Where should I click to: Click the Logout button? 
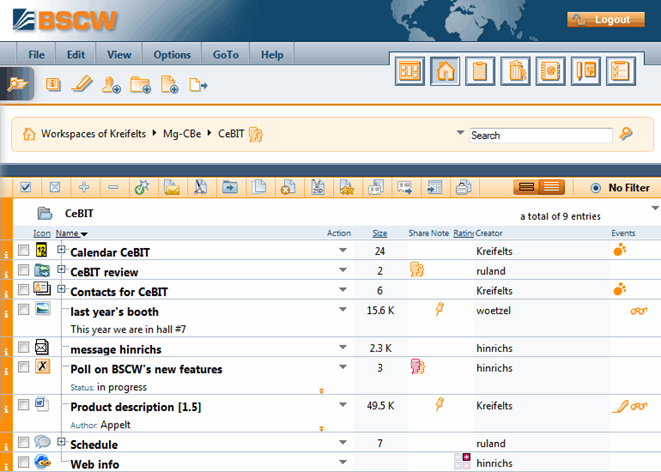(x=606, y=20)
